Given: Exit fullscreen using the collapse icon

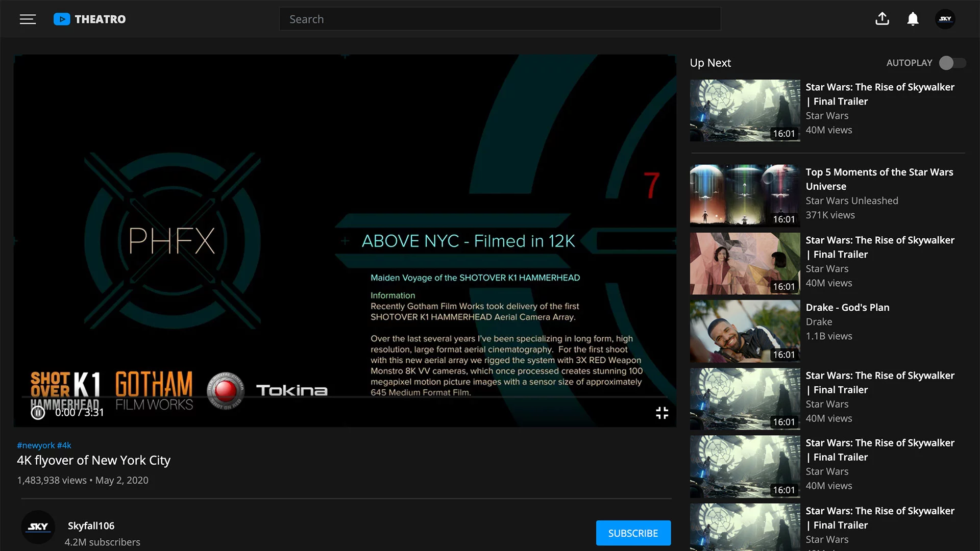Looking at the screenshot, I should [662, 413].
